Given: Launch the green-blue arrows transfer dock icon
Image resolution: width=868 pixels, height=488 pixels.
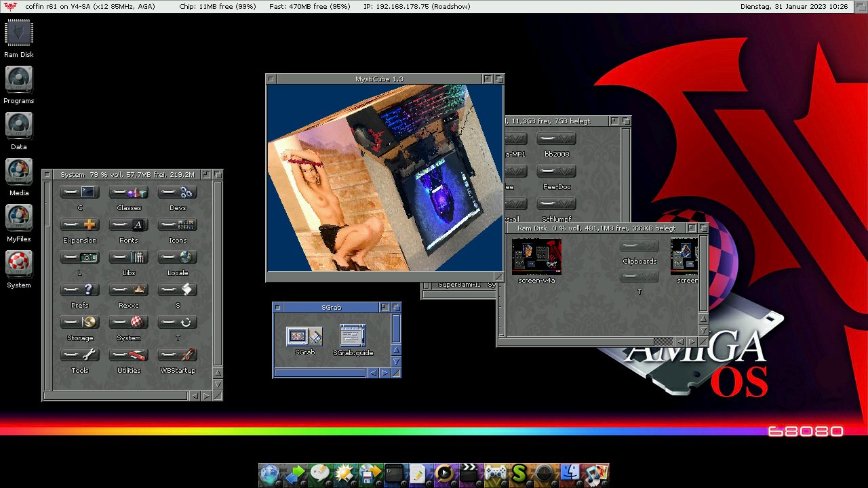Looking at the screenshot, I should [294, 474].
